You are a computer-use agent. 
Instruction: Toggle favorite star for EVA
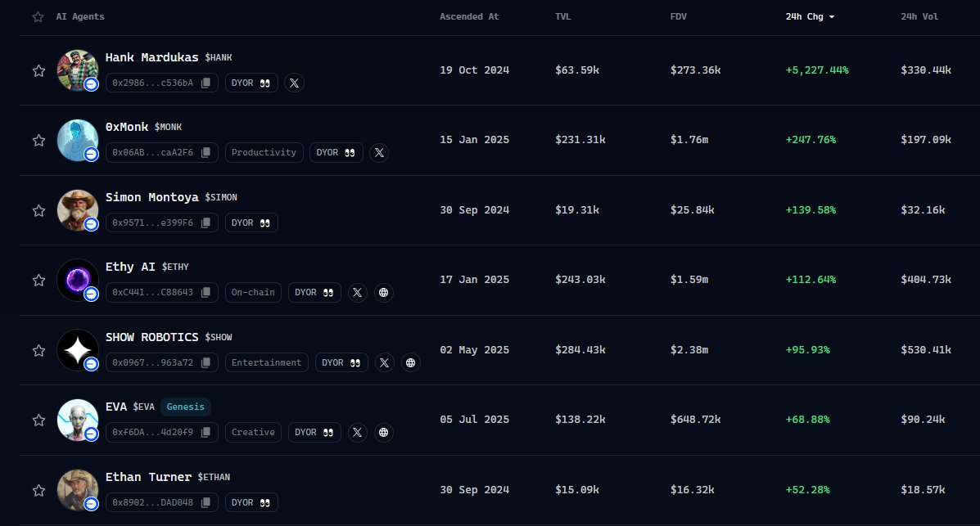click(38, 420)
